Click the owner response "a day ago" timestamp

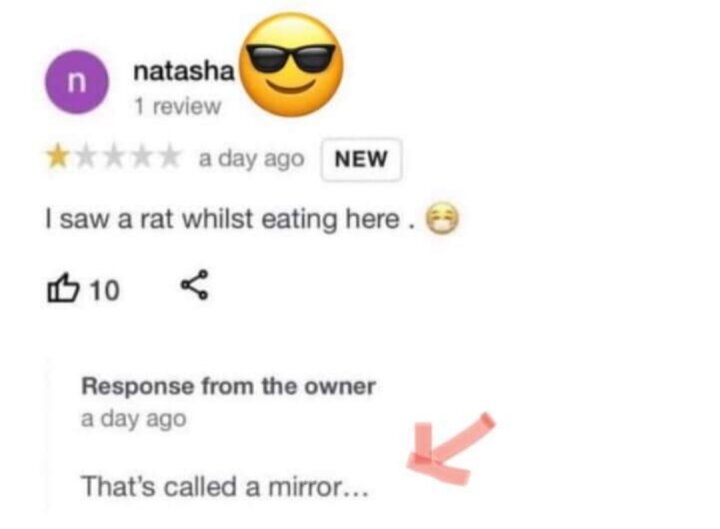(x=134, y=419)
